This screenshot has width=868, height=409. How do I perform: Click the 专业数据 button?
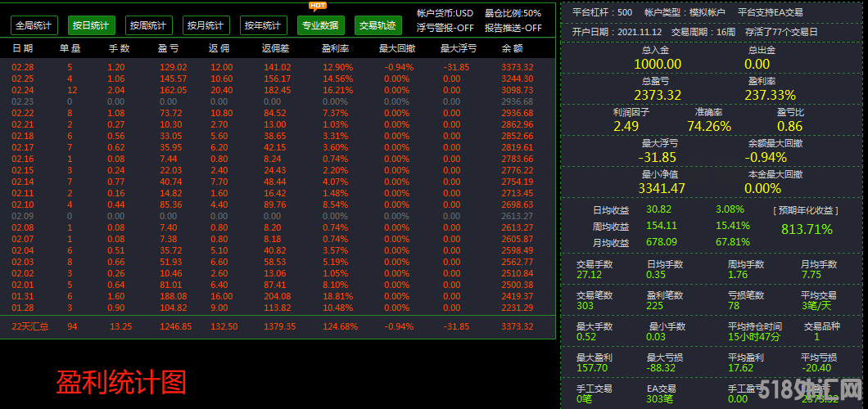point(321,25)
